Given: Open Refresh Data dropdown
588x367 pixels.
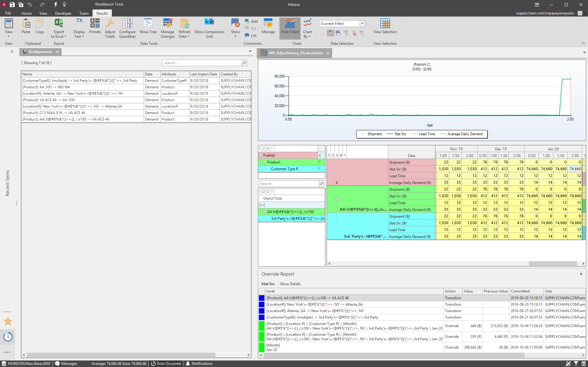Looking at the screenshot, I should click(x=184, y=28).
